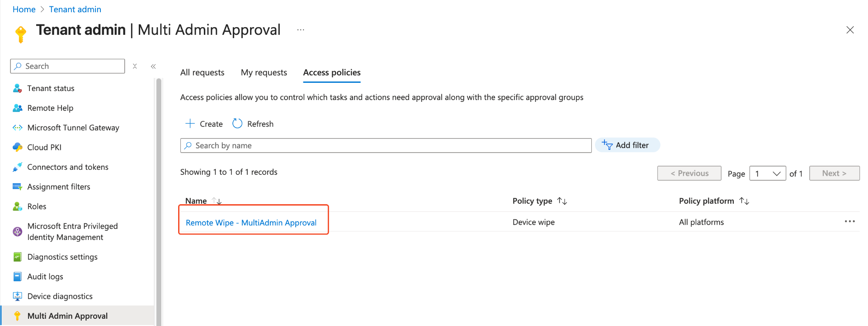The width and height of the screenshot is (868, 326).
Task: Collapse the left navigation menu
Action: (x=153, y=66)
